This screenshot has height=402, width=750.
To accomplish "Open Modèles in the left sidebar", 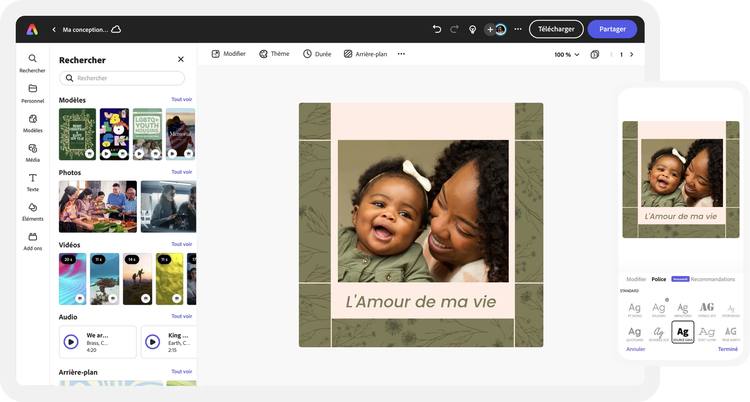I will pos(33,123).
